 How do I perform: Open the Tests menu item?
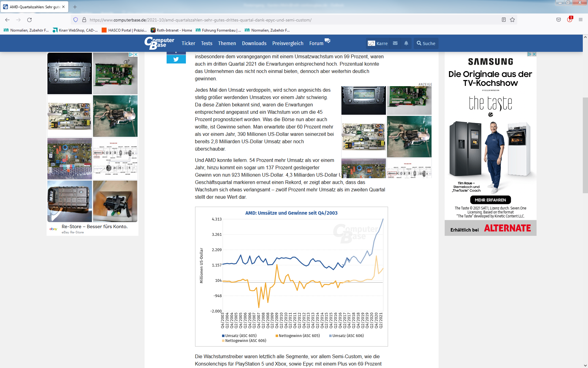[x=206, y=43]
